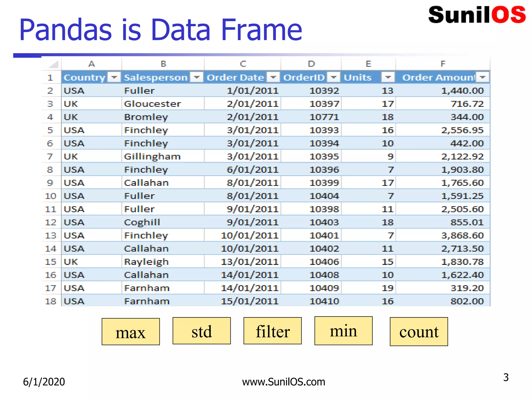Click order ID cell 10404
The height and width of the screenshot is (399, 532).
click(311, 196)
